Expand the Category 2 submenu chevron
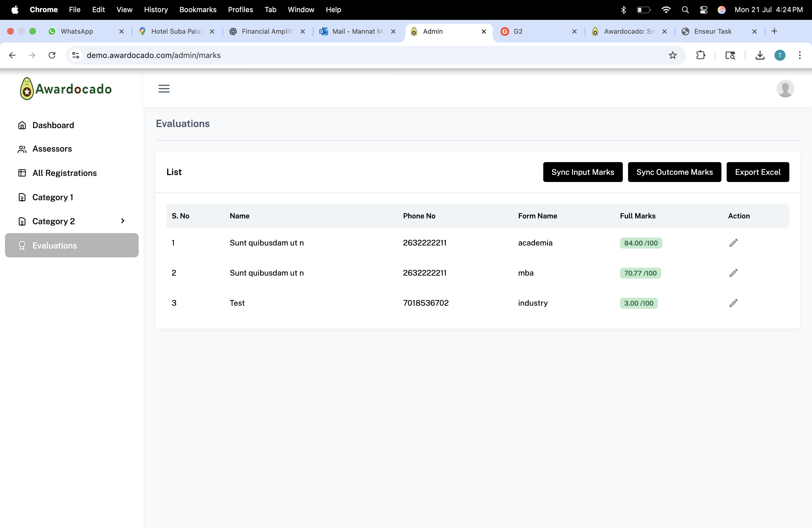 (x=123, y=221)
